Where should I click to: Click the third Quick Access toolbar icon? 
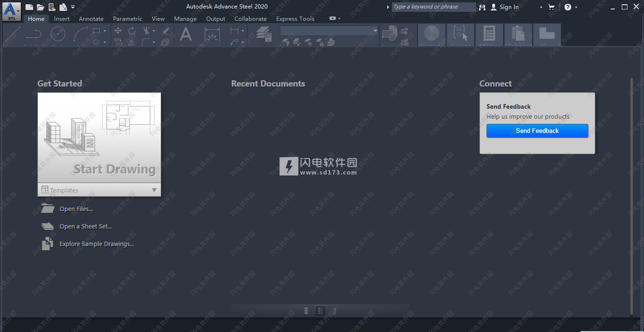pos(52,7)
